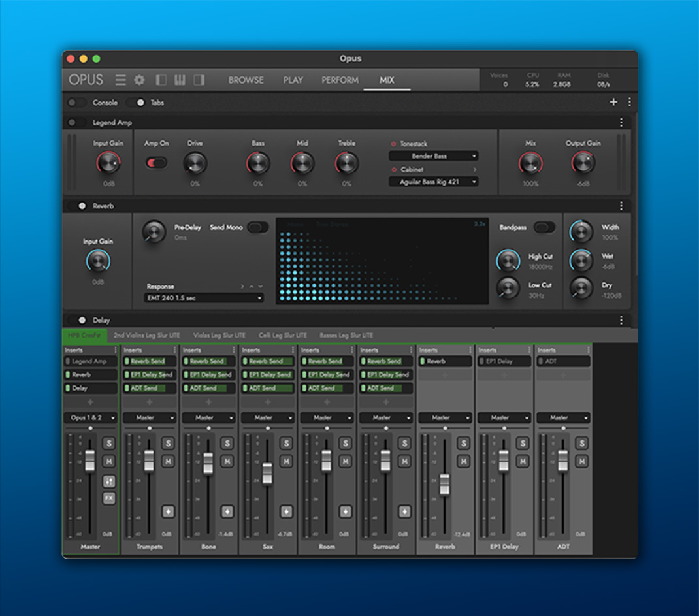Open the Response EMT 240 dropdown
This screenshot has width=699, height=616.
(x=204, y=298)
